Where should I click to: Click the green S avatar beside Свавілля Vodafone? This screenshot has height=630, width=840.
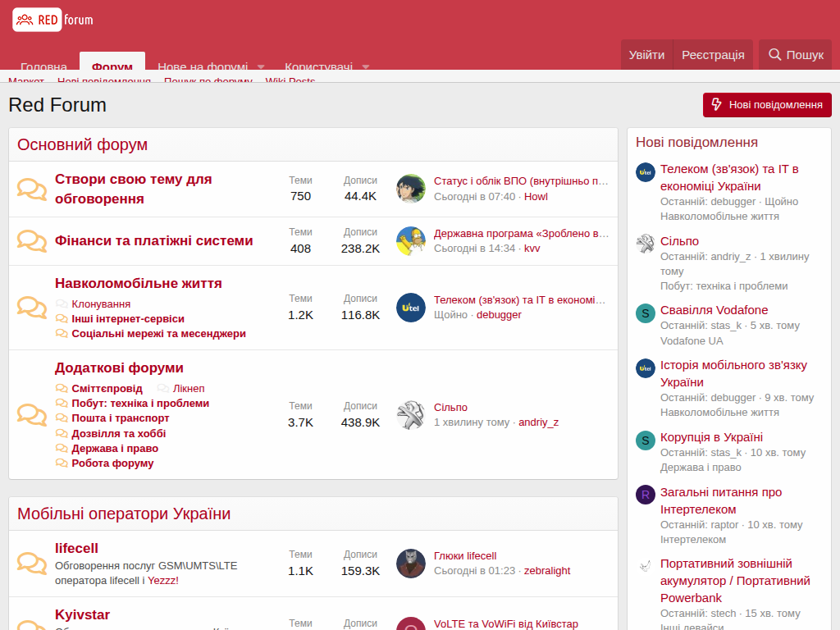646,313
